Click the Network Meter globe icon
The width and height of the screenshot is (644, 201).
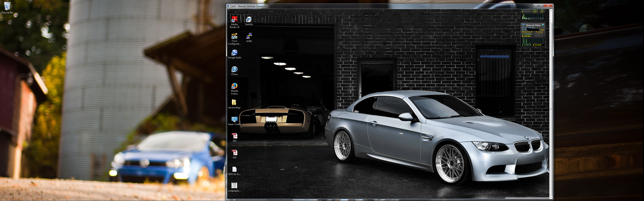tap(543, 25)
